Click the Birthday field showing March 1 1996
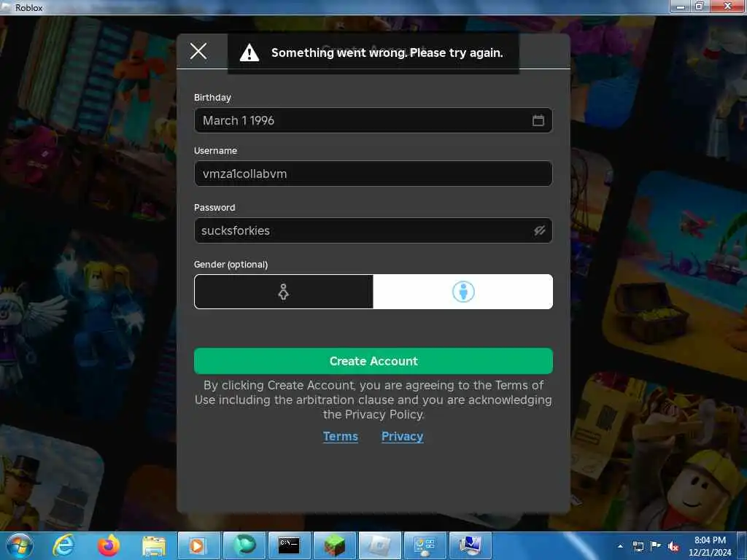 [x=373, y=120]
